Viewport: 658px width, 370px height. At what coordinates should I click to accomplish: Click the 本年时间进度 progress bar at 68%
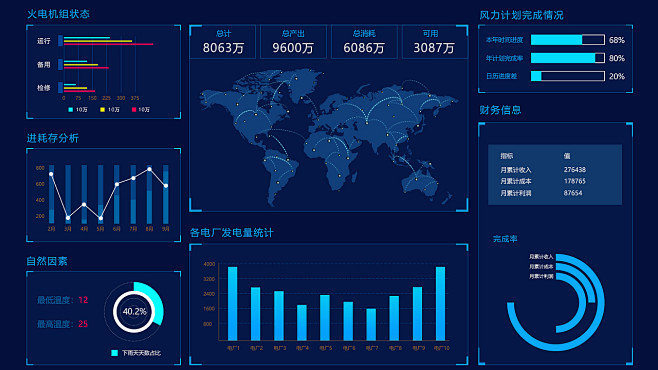point(567,40)
